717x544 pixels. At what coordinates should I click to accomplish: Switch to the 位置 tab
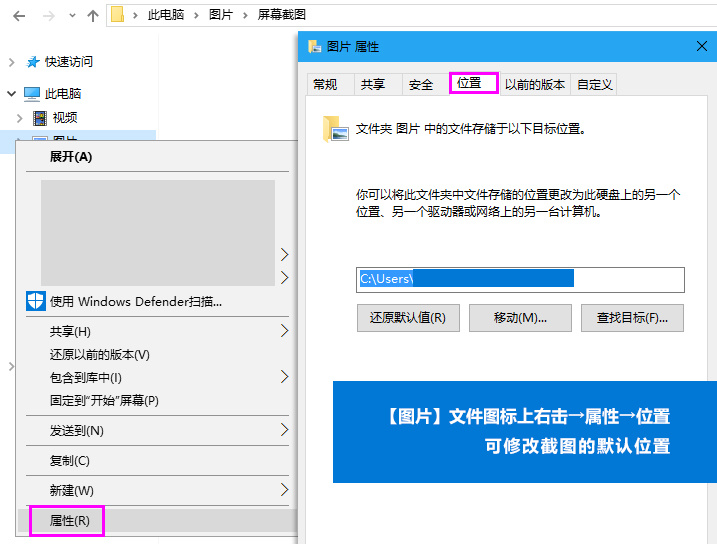tap(474, 83)
